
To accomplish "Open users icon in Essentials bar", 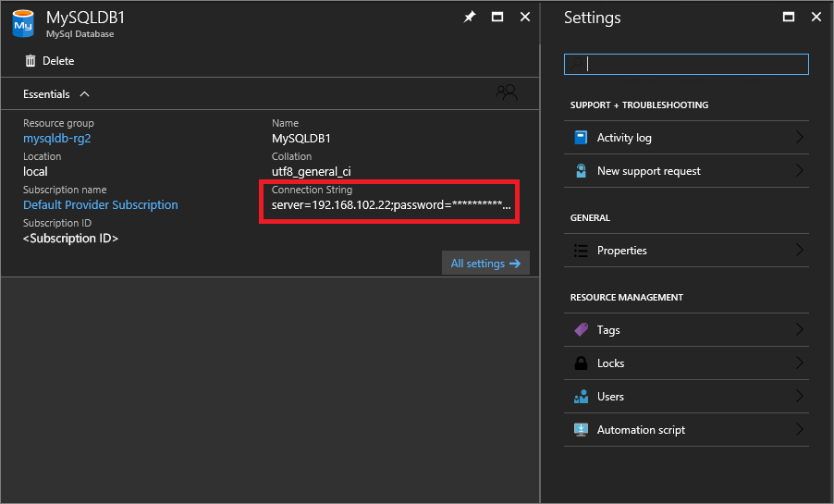I will point(506,93).
